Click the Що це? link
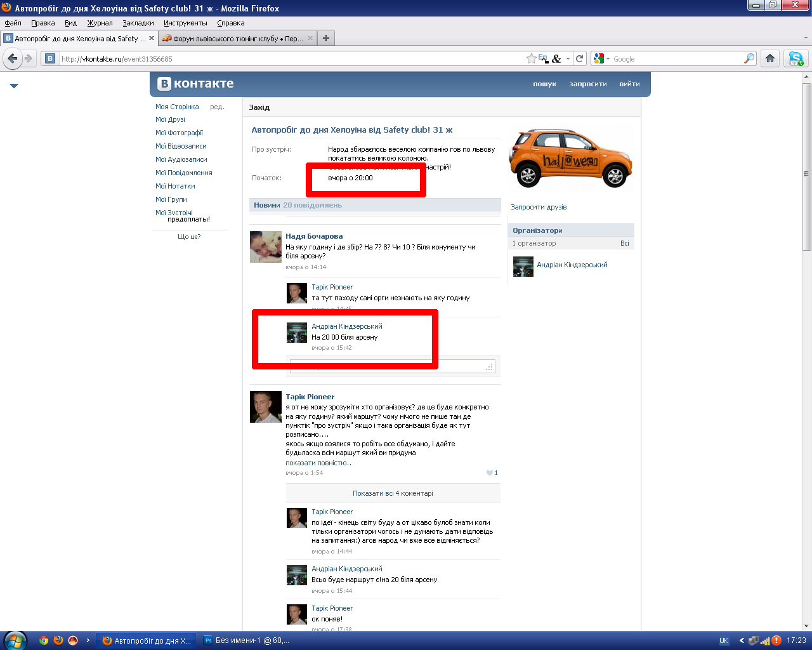The image size is (812, 650). click(x=189, y=236)
